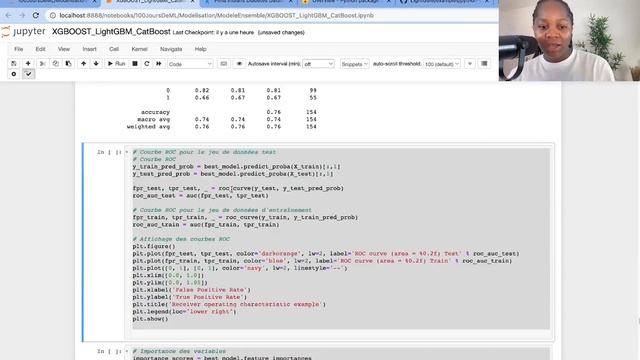Open the table of contents list icon

(x=484, y=64)
